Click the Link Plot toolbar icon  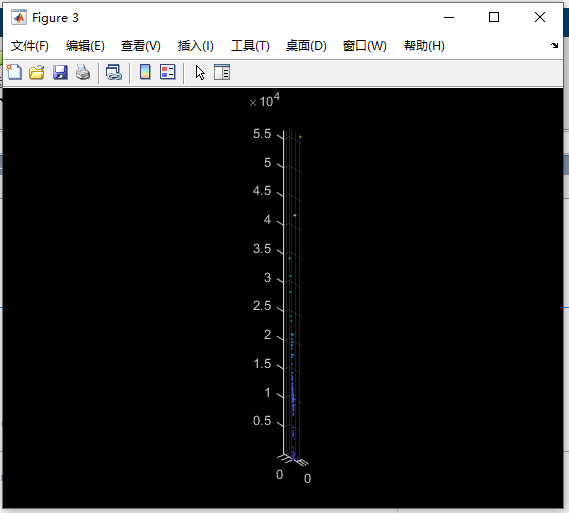[x=114, y=72]
